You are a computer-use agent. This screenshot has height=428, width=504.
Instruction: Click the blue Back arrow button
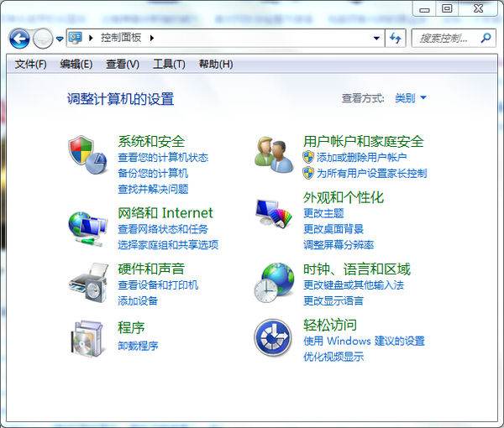19,39
